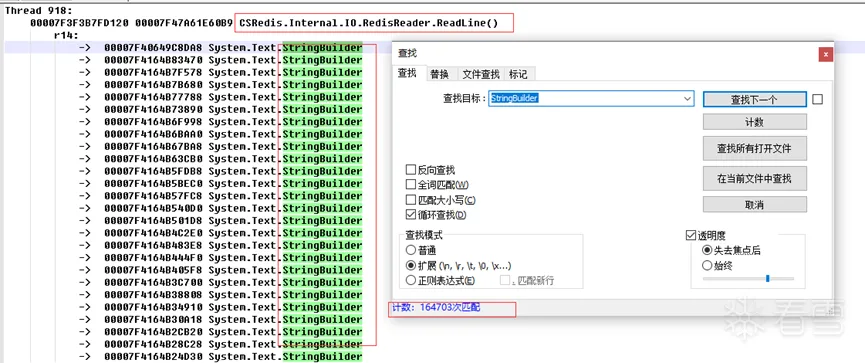This screenshot has width=865, height=363.
Task: Tick the checkbox beside 查找下一个 button
Action: point(818,99)
